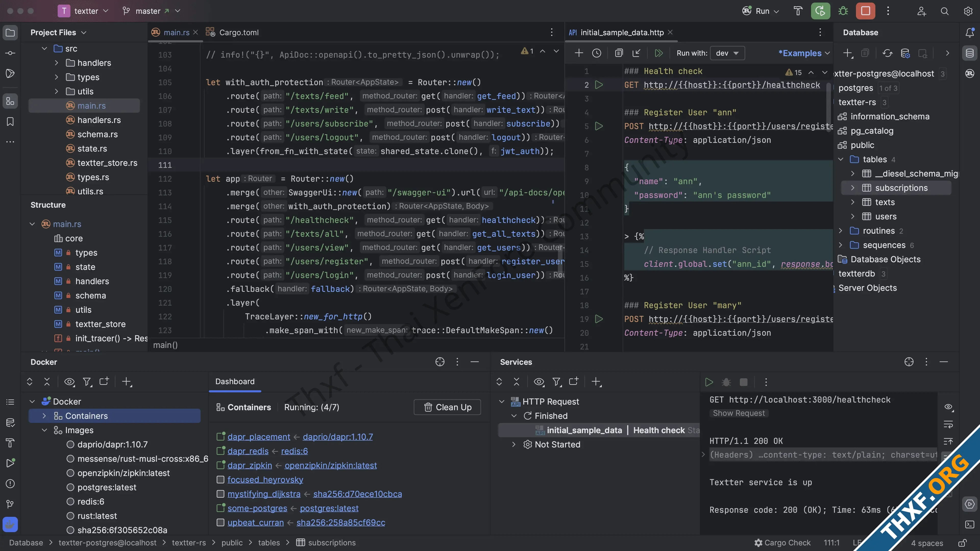Toggle checkbox next to upbeat_curran container

coord(220,522)
